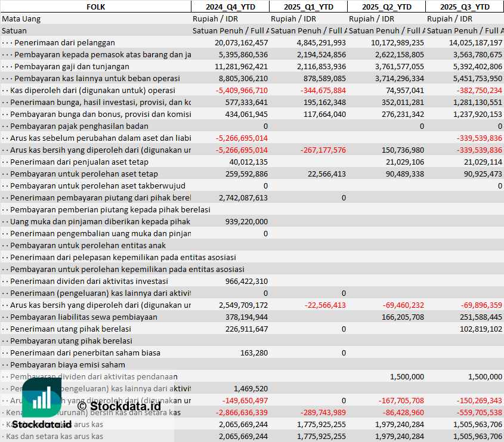Select the FOLK ticker header cell

(x=95, y=7)
